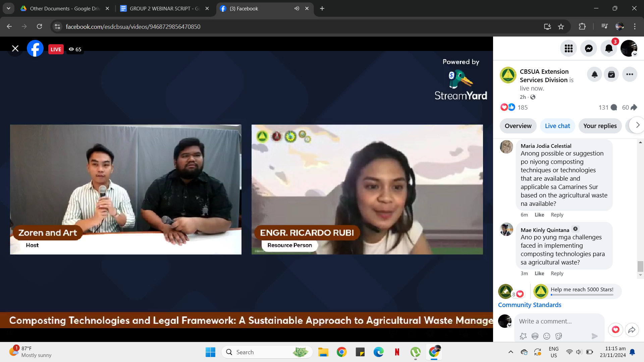Select the Your replies tab
Viewport: 644px width, 362px height.
600,126
